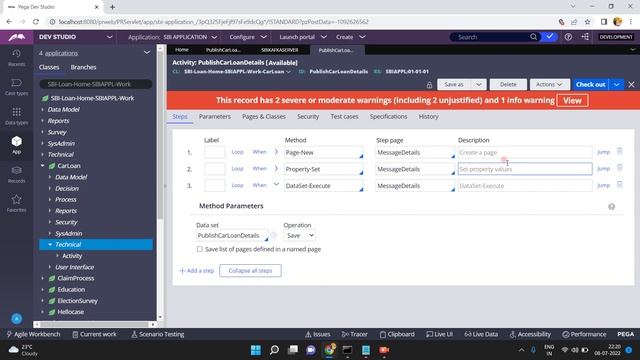640x360 pixels.
Task: Open the Create menu
Action: click(x=350, y=37)
